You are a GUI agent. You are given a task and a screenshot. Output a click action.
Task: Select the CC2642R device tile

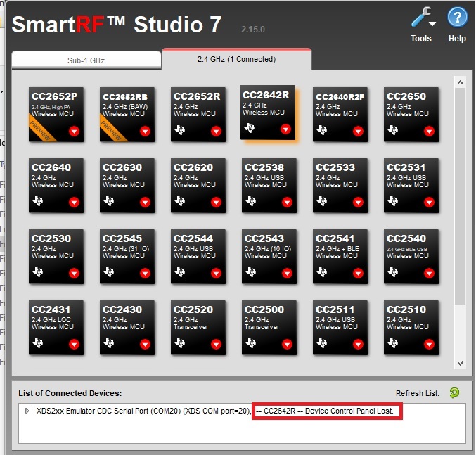coord(268,113)
